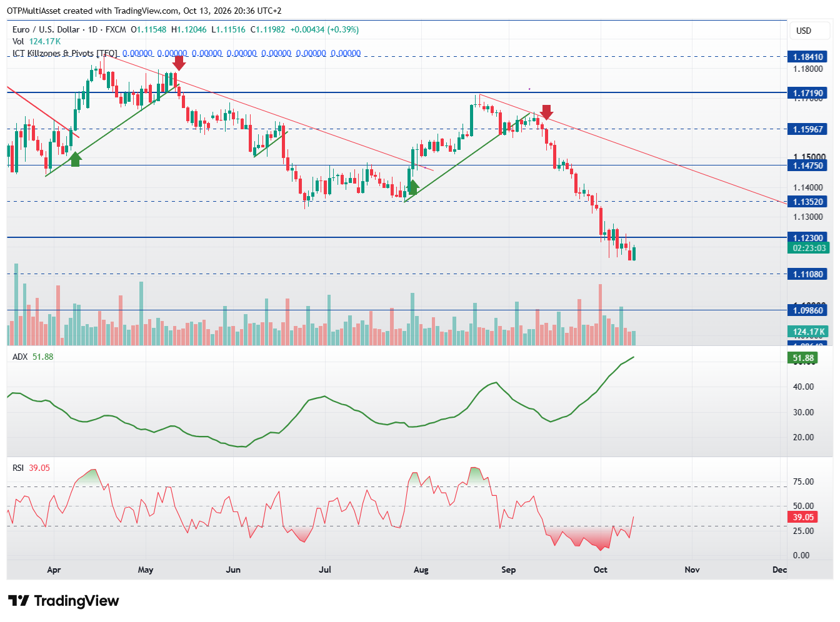
Task: Click the green up arrow near August
Action: tap(412, 187)
